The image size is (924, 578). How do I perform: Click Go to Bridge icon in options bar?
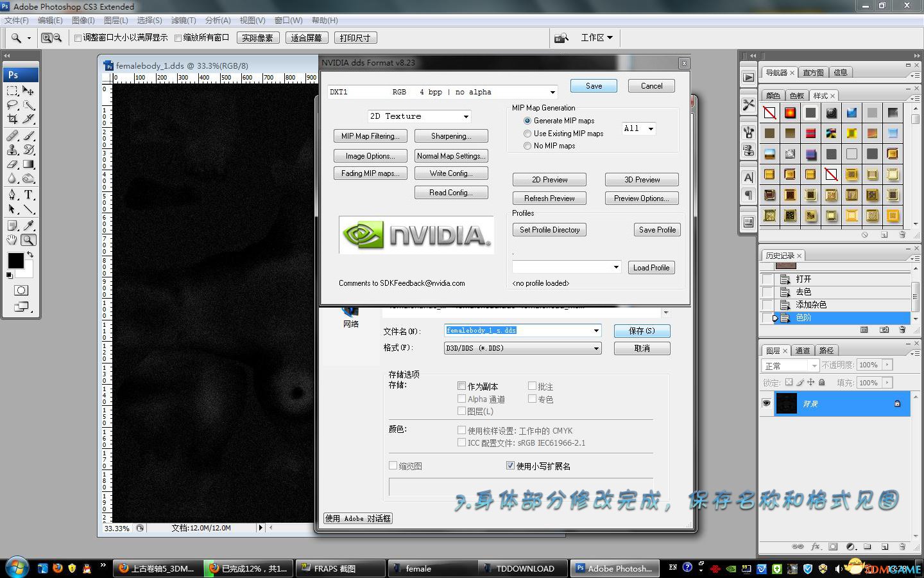click(561, 38)
